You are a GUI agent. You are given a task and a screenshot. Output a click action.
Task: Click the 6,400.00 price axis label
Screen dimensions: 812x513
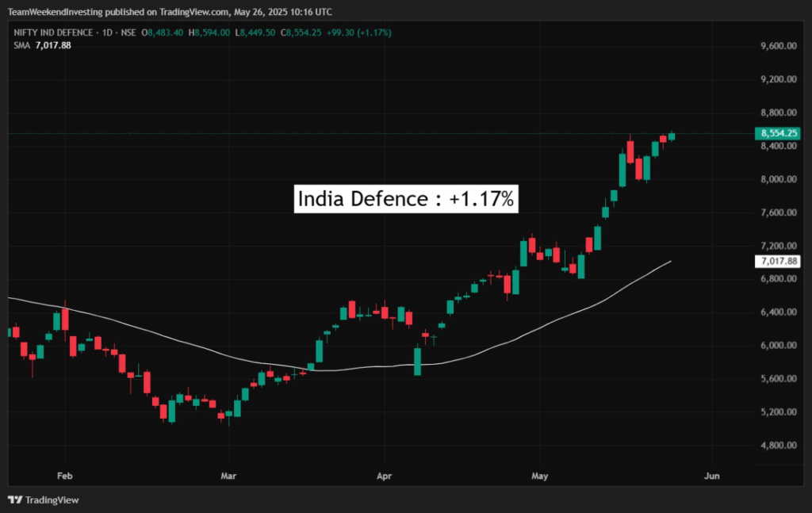(779, 312)
